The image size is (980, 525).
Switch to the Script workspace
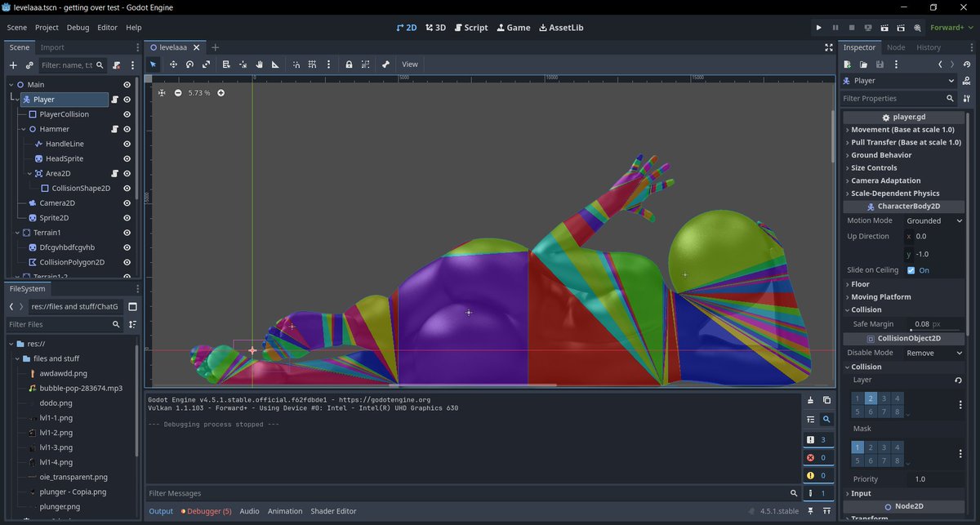point(470,28)
